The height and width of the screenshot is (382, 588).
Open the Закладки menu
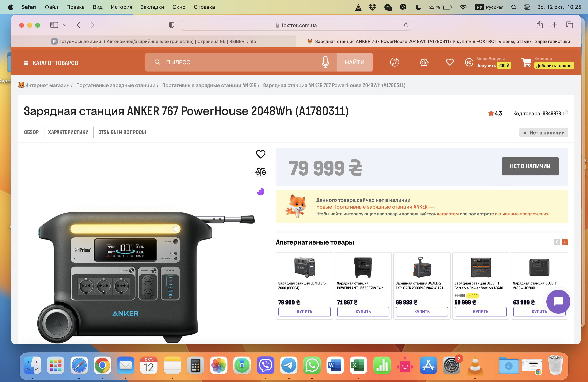152,7
